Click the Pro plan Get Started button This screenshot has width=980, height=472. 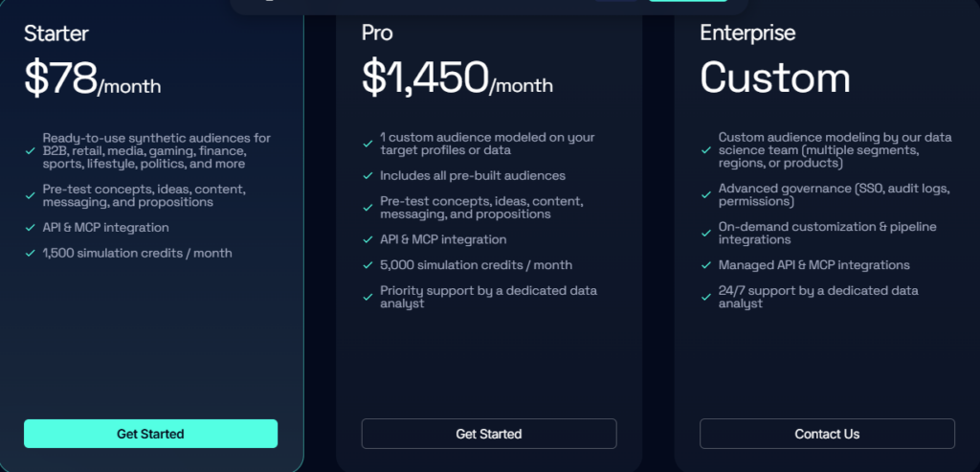[488, 434]
